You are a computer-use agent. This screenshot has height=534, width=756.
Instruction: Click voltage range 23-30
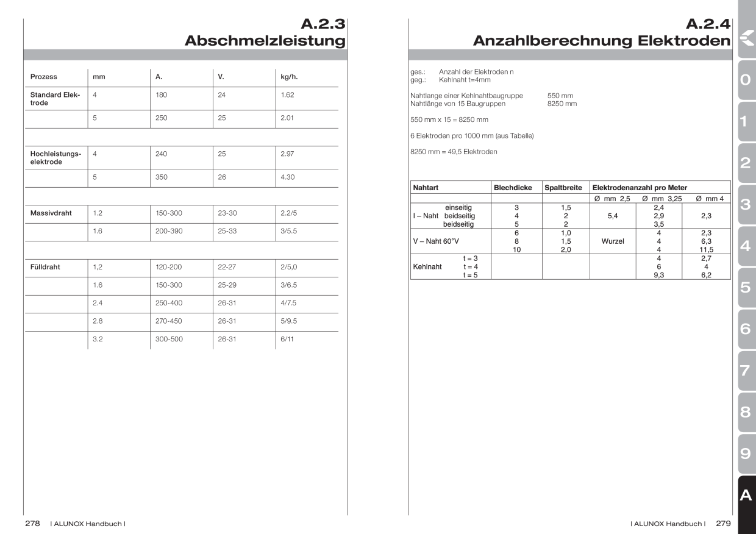click(227, 214)
